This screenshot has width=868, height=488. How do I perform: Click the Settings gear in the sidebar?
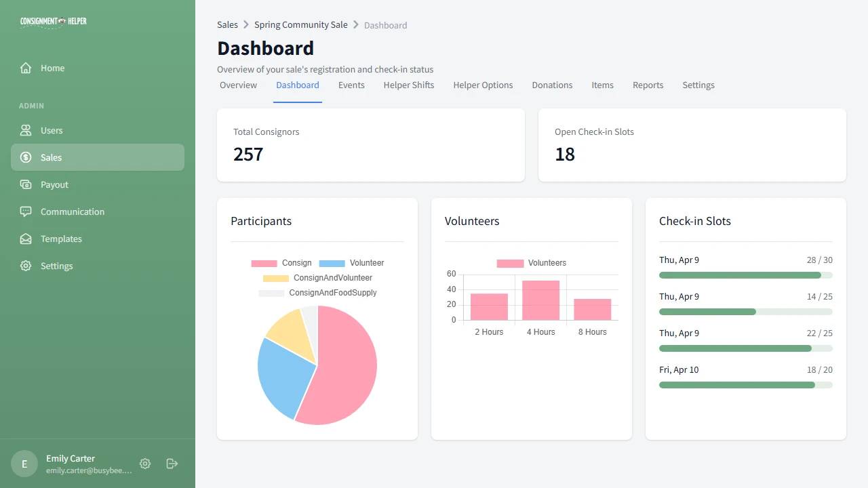[26, 266]
